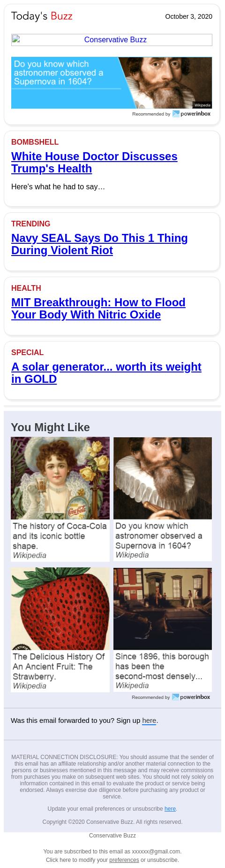Click the top Powerinbox logo
The width and height of the screenshot is (225, 868).
click(x=192, y=114)
